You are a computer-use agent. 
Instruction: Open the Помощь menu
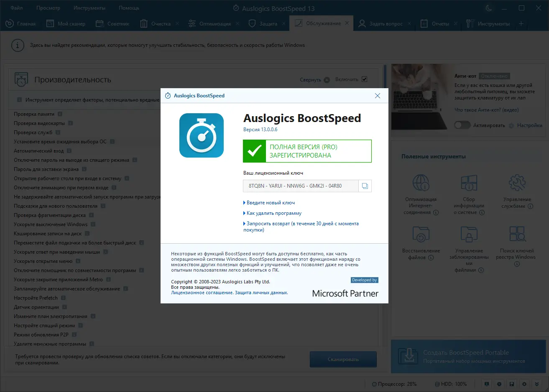pyautogui.click(x=129, y=8)
